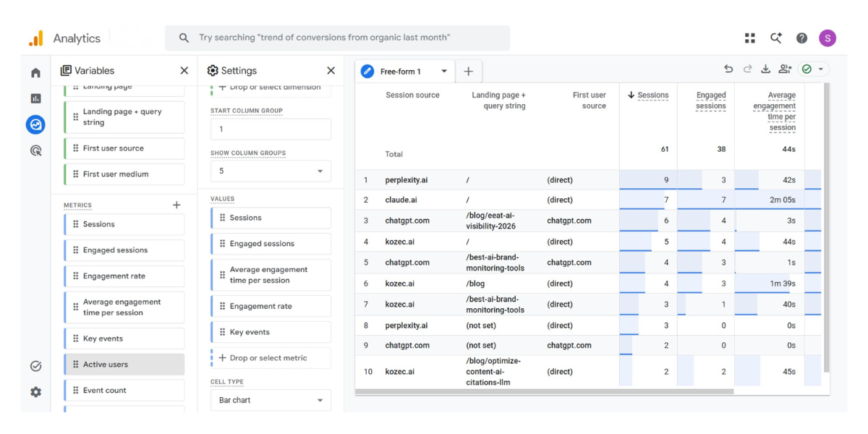Screen dimensions: 868x434
Task: Click the First user source column header
Action: click(x=590, y=101)
